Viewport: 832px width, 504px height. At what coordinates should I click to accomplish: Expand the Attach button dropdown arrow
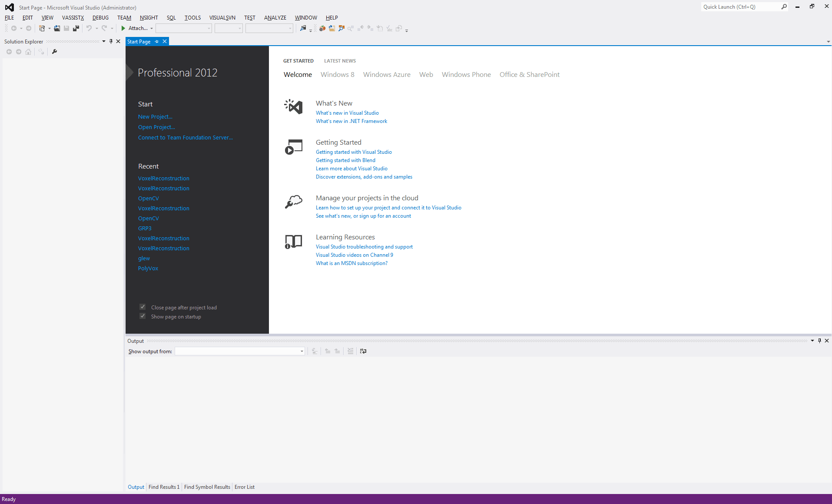pyautogui.click(x=152, y=29)
